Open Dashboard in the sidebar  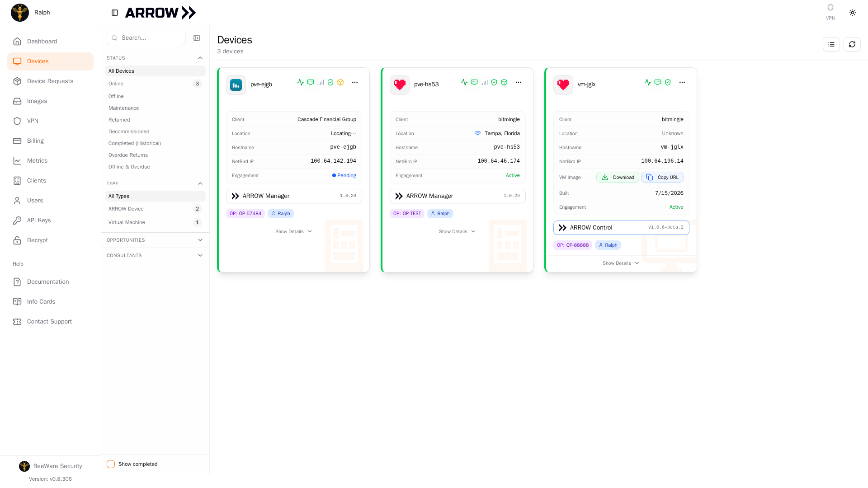tap(50, 42)
